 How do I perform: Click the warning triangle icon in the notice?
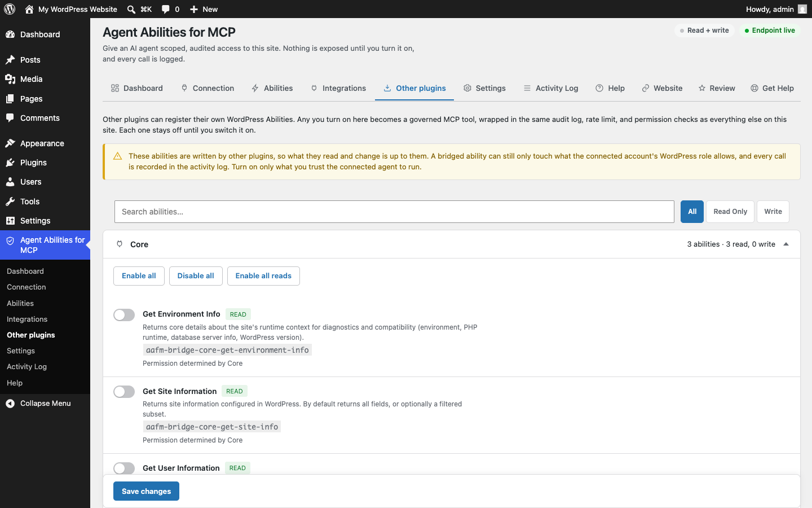pos(117,156)
